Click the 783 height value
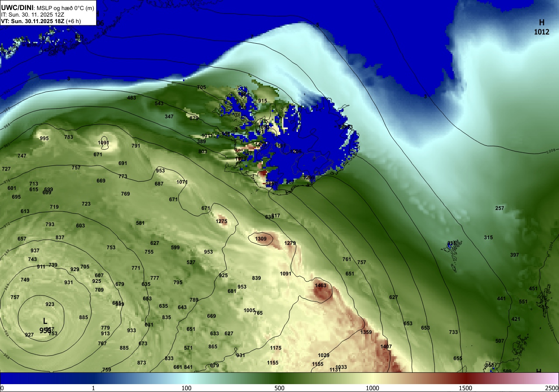The height and width of the screenshot is (392, 559). [x=69, y=137]
